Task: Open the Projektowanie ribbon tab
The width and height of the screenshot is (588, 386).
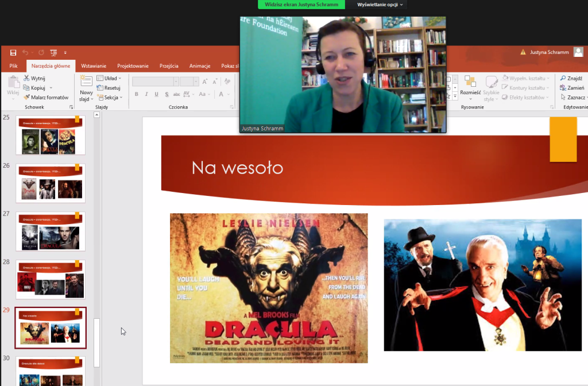Action: click(133, 66)
